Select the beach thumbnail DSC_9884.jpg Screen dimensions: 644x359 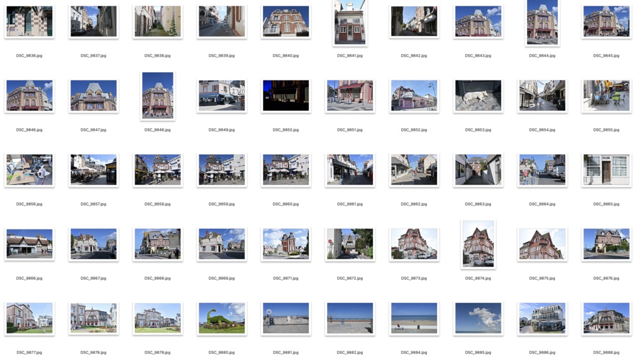[414, 318]
